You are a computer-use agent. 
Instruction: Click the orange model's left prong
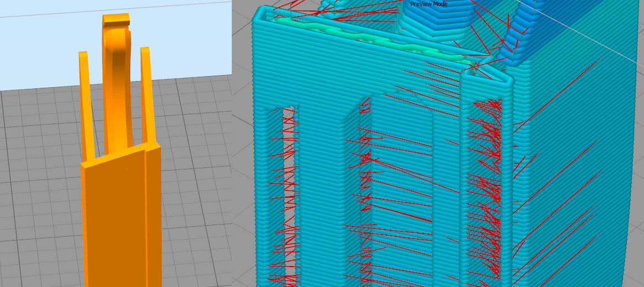(x=86, y=105)
